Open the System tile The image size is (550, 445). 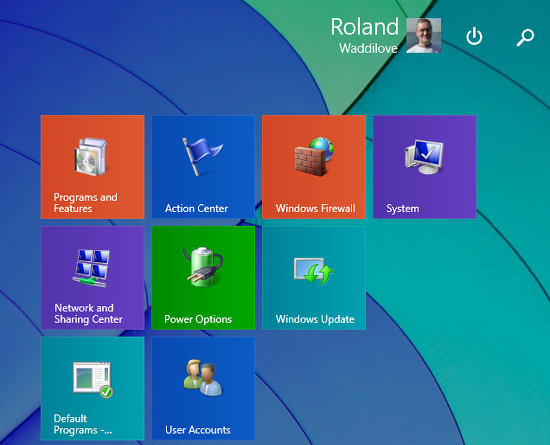tap(424, 167)
